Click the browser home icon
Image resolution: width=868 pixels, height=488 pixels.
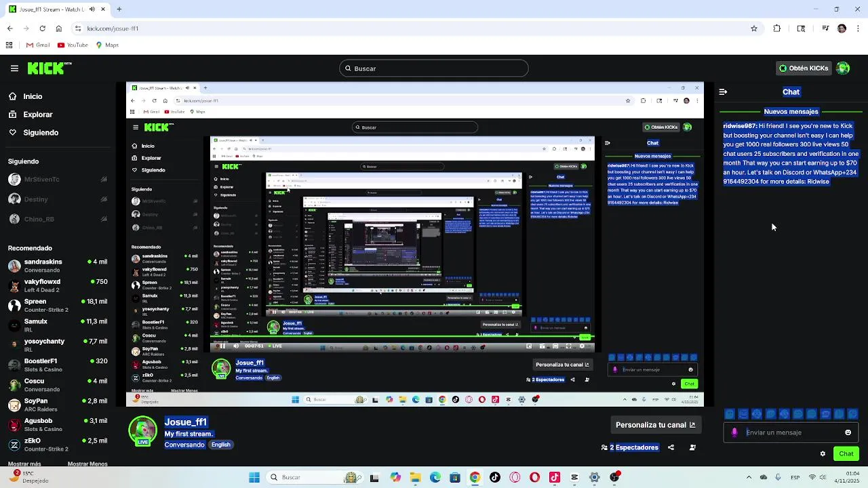(x=59, y=28)
